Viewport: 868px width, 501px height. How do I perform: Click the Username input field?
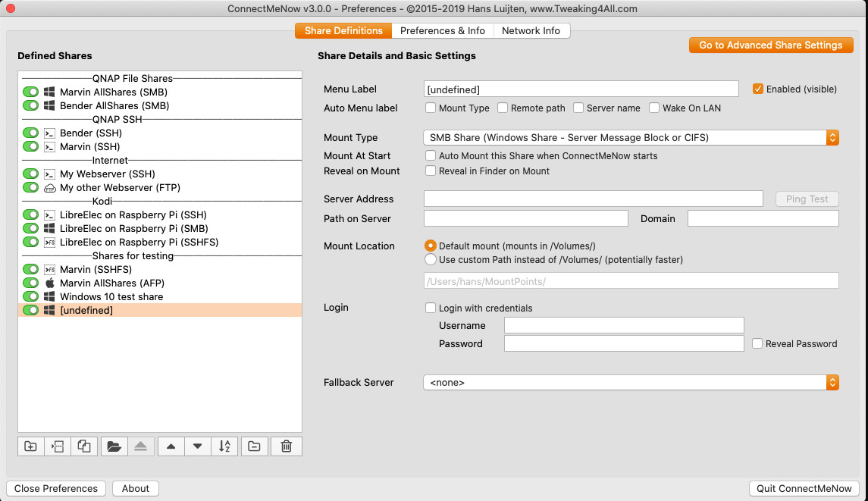624,325
